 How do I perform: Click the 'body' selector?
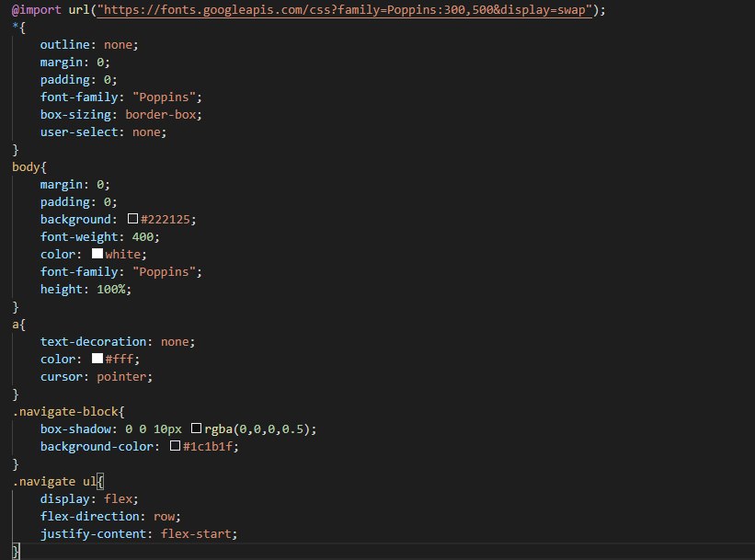(x=26, y=167)
